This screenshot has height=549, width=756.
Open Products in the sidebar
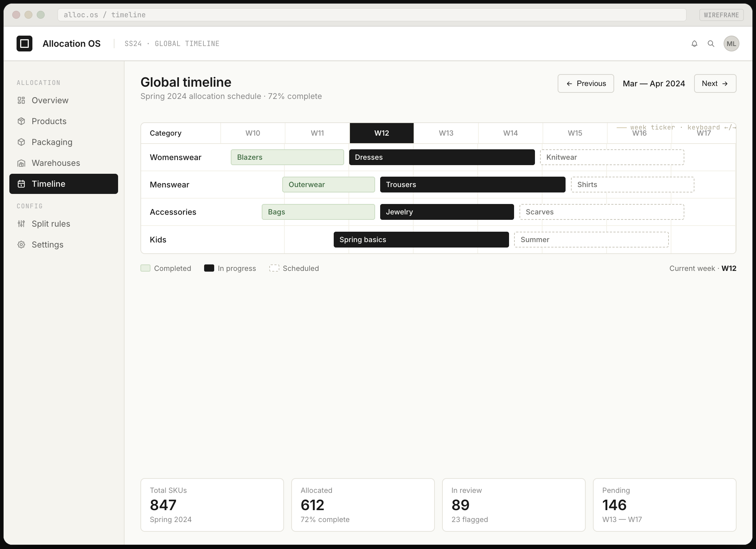click(64, 121)
